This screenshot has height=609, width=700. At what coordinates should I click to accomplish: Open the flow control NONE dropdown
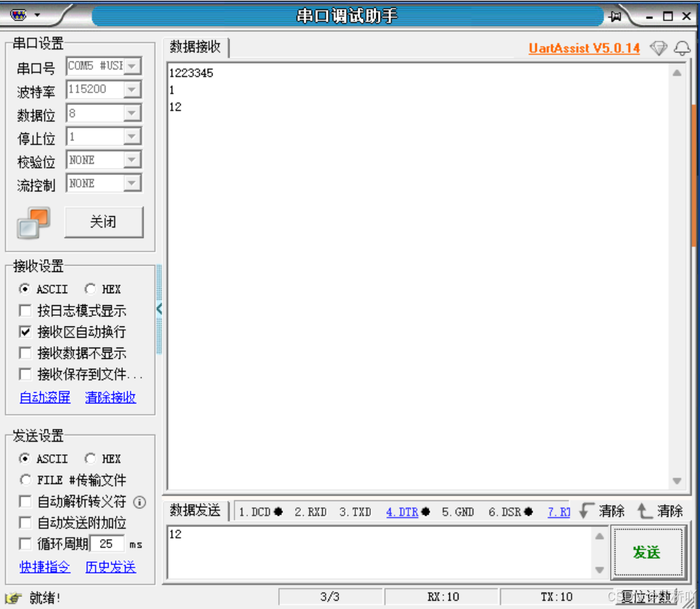(x=131, y=182)
